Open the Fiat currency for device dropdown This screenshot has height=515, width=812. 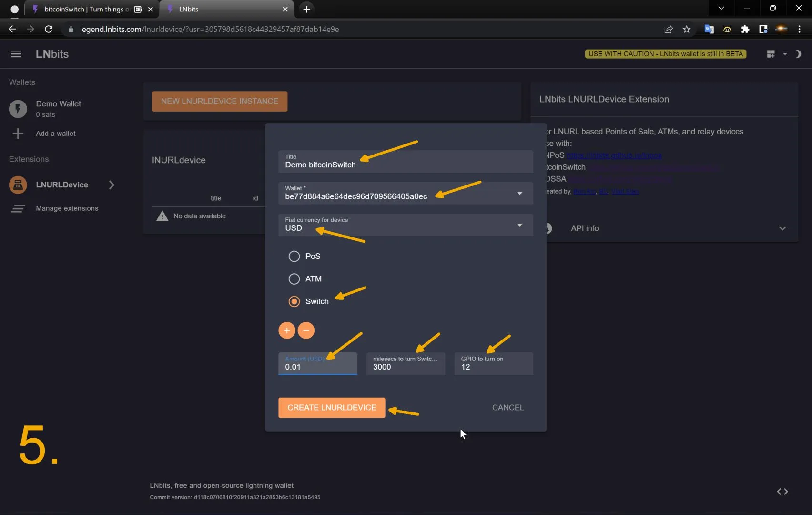pyautogui.click(x=519, y=225)
